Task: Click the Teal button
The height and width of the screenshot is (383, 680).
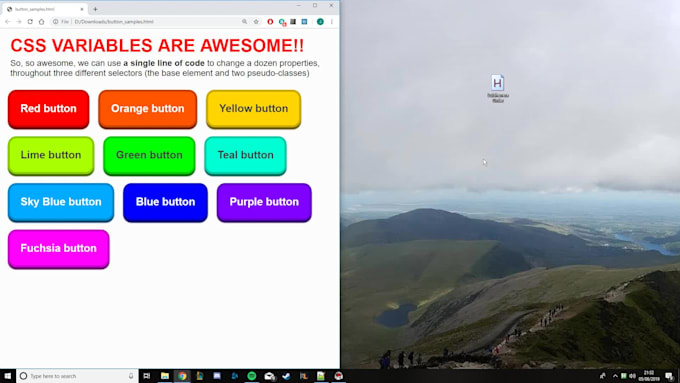Action: 245,156
